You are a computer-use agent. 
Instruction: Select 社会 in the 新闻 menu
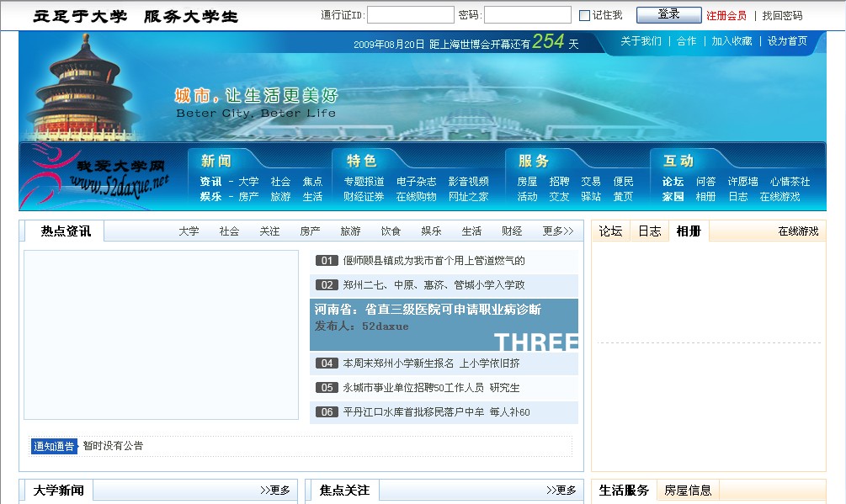click(x=280, y=182)
